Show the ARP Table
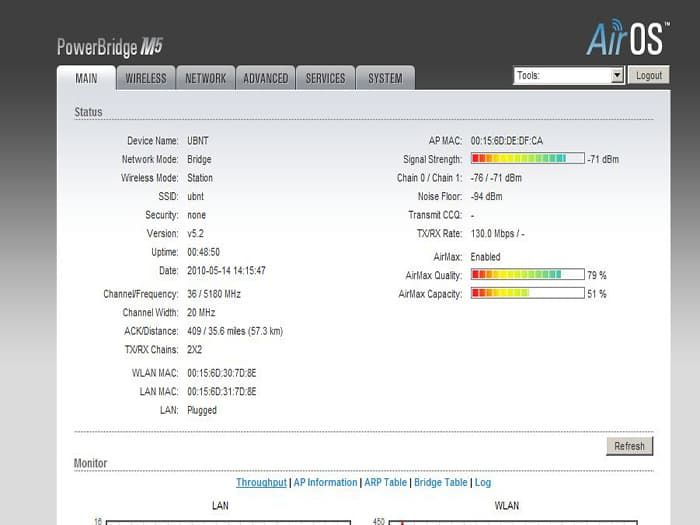700x525 pixels. pyautogui.click(x=385, y=483)
